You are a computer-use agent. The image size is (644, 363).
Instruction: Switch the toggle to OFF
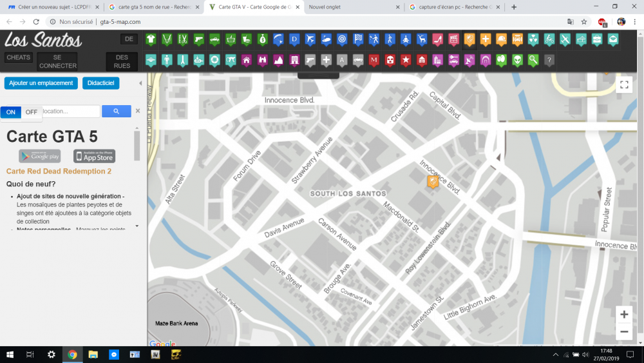[31, 112]
